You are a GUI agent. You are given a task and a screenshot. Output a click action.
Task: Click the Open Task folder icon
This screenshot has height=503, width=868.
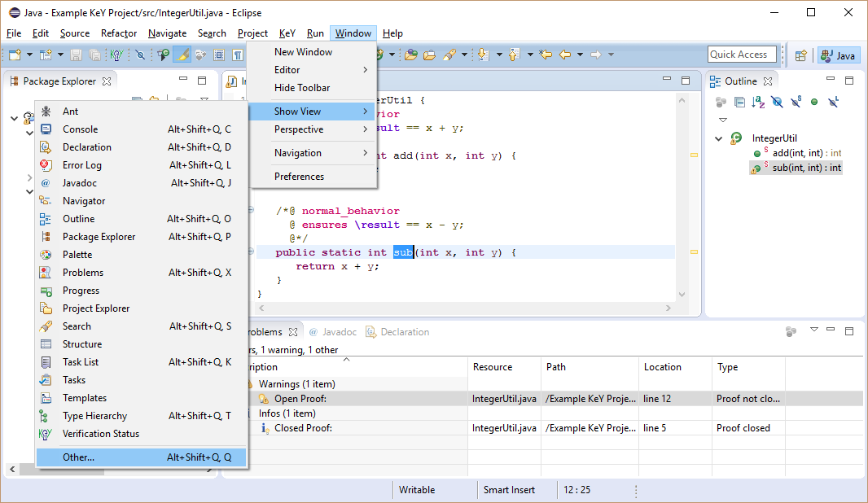pos(429,55)
